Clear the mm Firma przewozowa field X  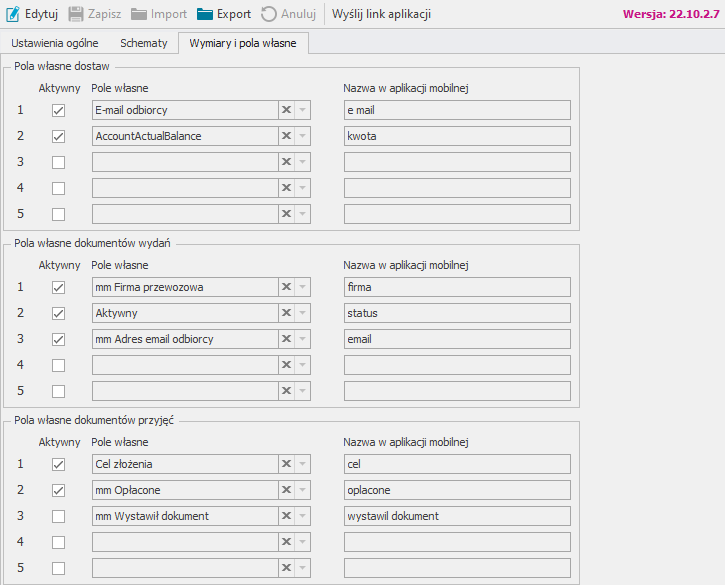[x=286, y=287]
